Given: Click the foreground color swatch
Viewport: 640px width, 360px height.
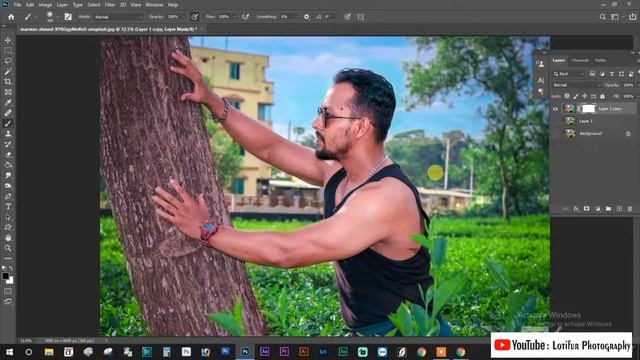Looking at the screenshot, I should (x=5, y=276).
